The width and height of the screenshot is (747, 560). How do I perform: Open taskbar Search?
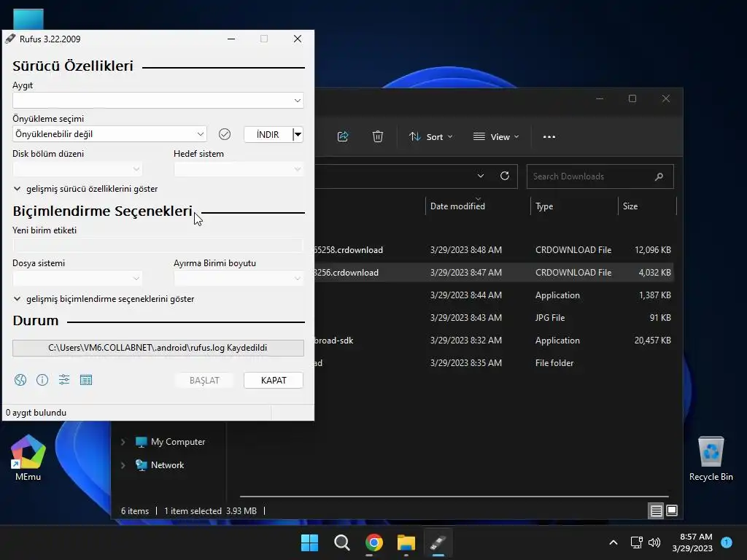pos(342,542)
